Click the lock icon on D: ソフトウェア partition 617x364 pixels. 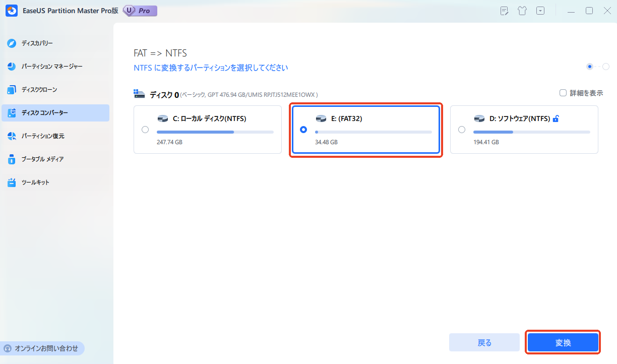[x=556, y=118]
